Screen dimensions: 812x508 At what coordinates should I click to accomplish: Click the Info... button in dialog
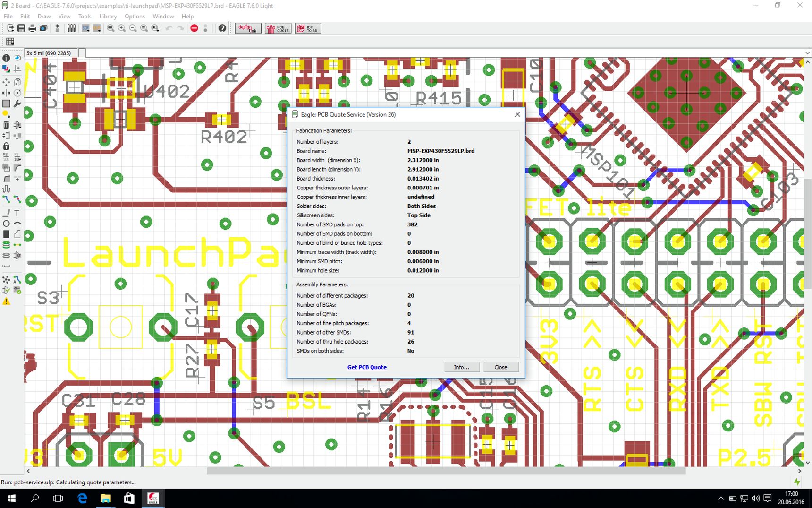tap(462, 367)
